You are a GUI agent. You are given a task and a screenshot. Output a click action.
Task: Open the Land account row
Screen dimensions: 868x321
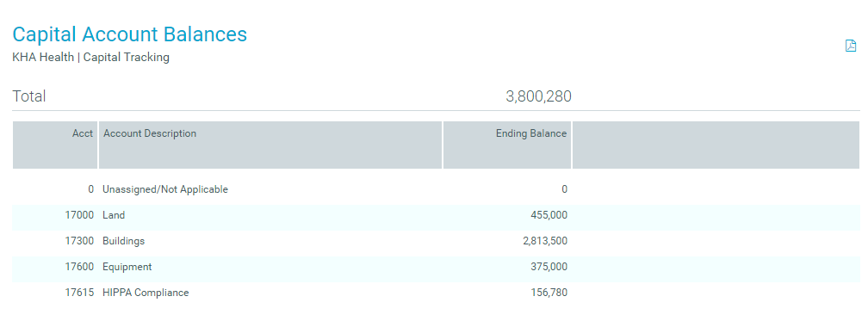point(437,215)
